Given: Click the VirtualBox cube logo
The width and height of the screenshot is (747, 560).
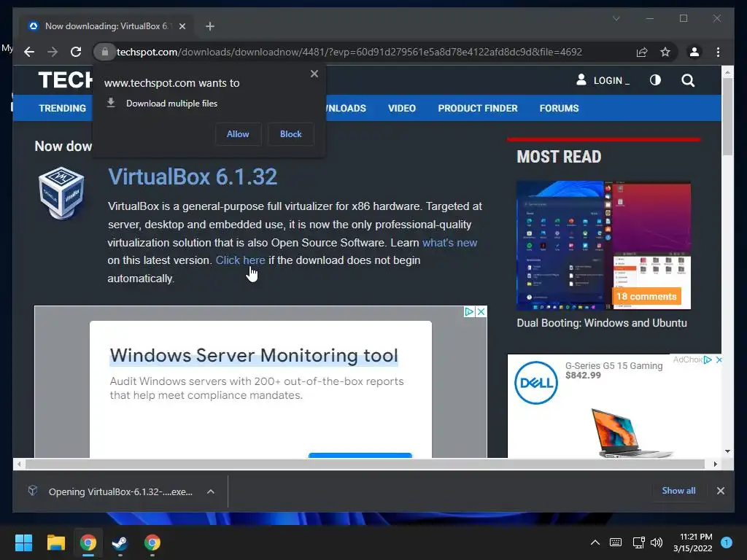Looking at the screenshot, I should point(61,192).
